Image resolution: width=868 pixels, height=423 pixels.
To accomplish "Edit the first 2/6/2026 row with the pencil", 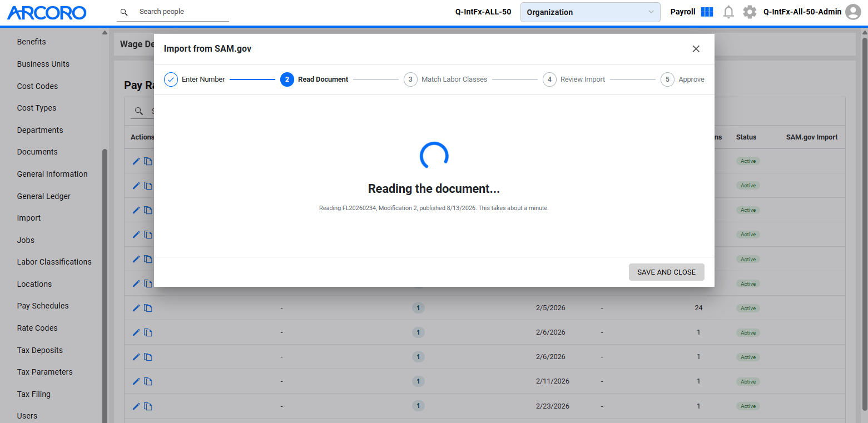I will pyautogui.click(x=136, y=332).
